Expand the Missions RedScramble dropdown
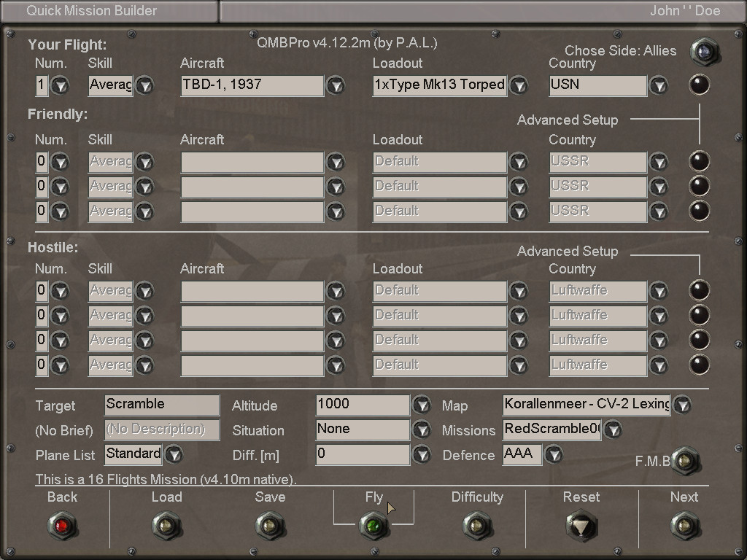Image resolution: width=747 pixels, height=560 pixels. 613,429
